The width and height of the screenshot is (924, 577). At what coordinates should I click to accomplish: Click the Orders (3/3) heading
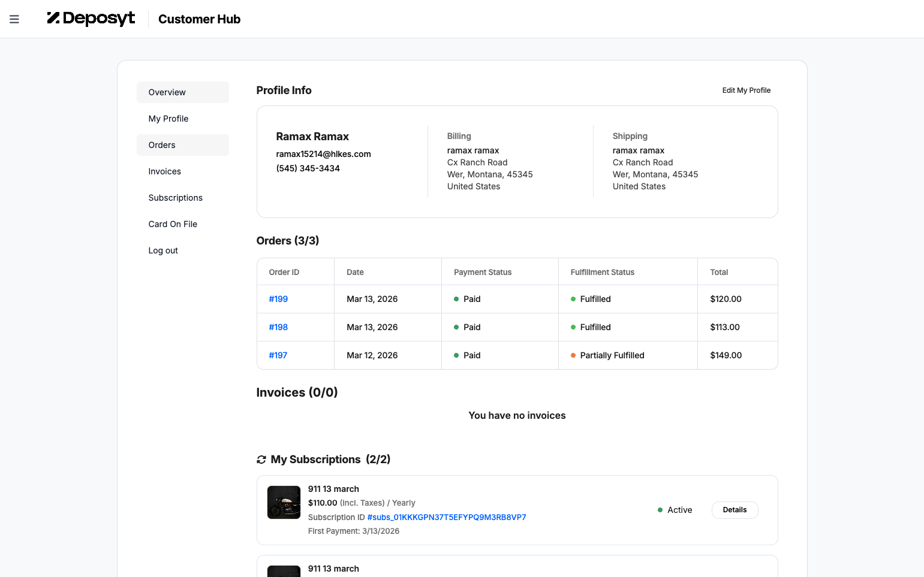pos(288,241)
